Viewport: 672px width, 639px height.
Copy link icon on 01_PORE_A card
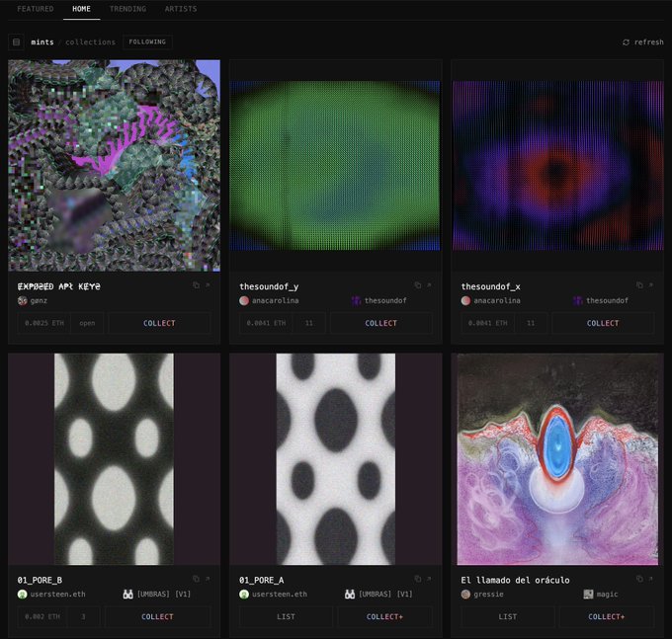coord(418,579)
